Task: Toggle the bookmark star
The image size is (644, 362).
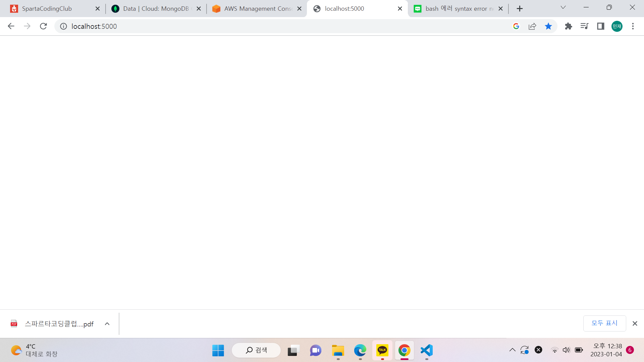Action: [548, 26]
